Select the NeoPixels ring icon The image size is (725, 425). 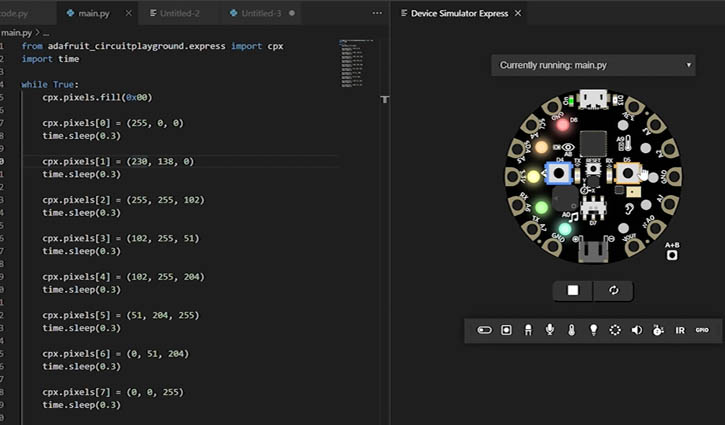coord(615,330)
